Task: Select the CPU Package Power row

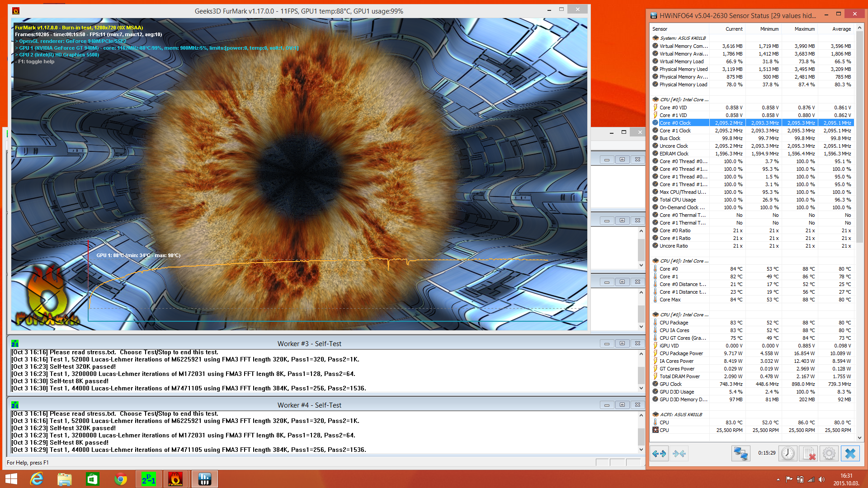Action: pyautogui.click(x=752, y=353)
